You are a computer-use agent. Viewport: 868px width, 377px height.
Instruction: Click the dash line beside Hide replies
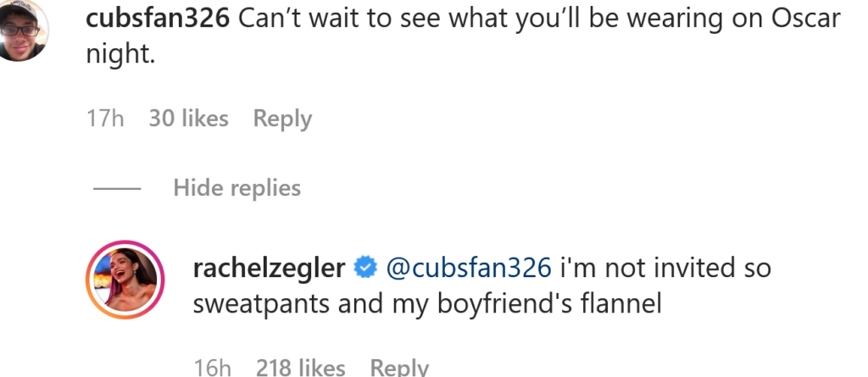point(116,188)
